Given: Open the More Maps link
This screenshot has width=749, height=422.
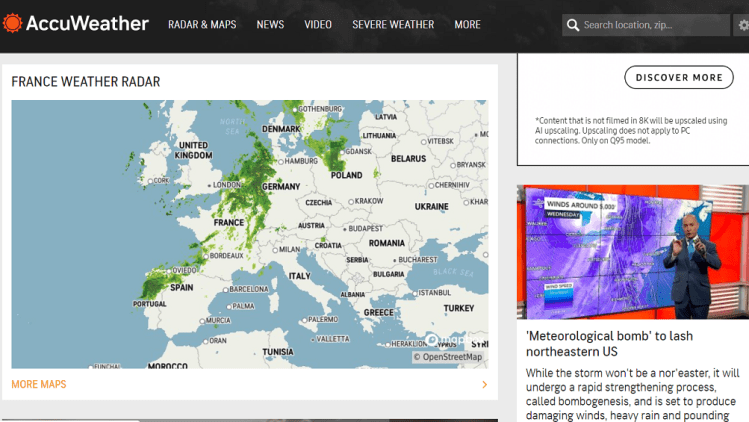Looking at the screenshot, I should point(39,385).
